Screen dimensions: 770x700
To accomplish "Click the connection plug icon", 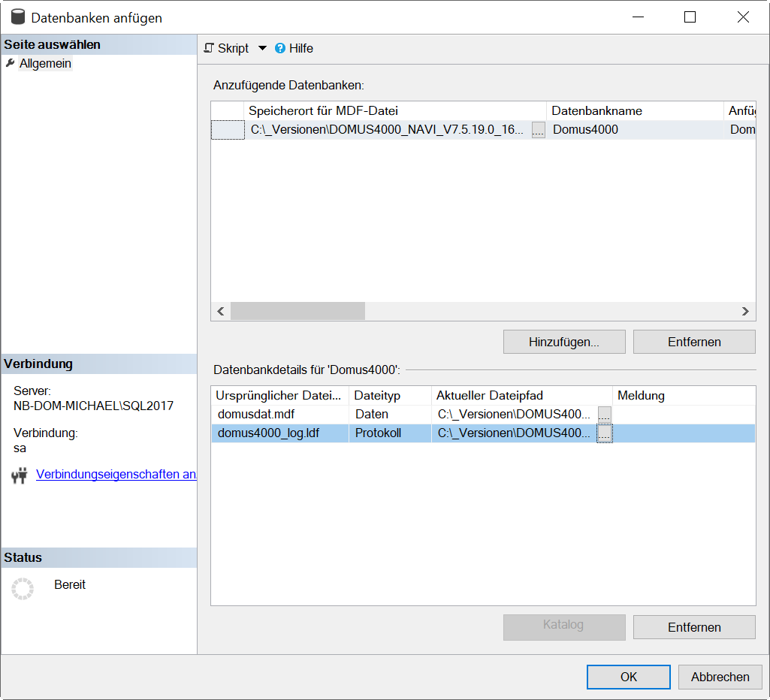I will pos(20,475).
